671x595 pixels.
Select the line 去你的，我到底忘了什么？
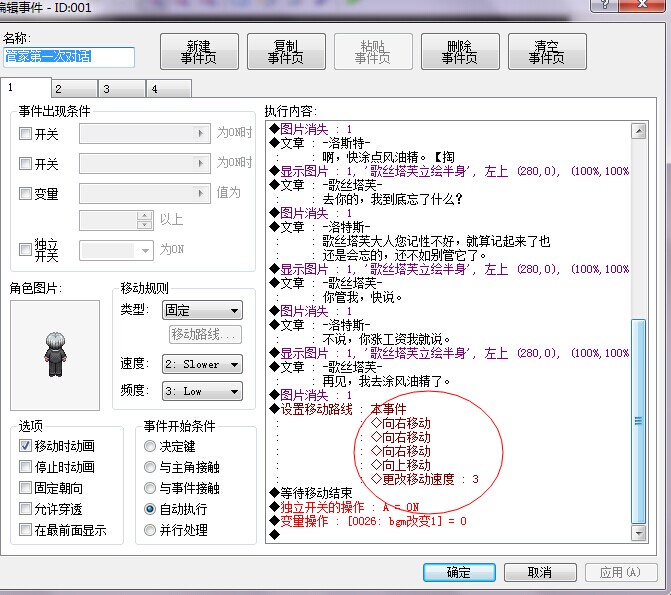[393, 199]
